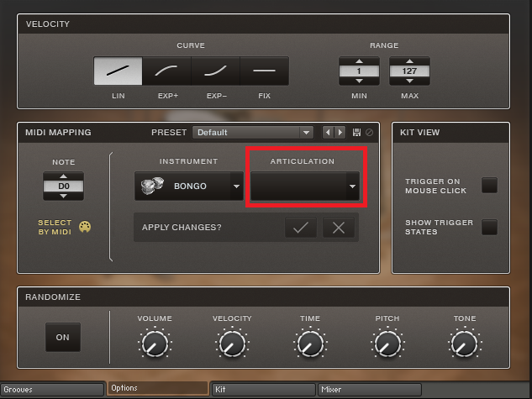This screenshot has width=532, height=399.
Task: Cancel apply changes with X
Action: click(x=339, y=228)
